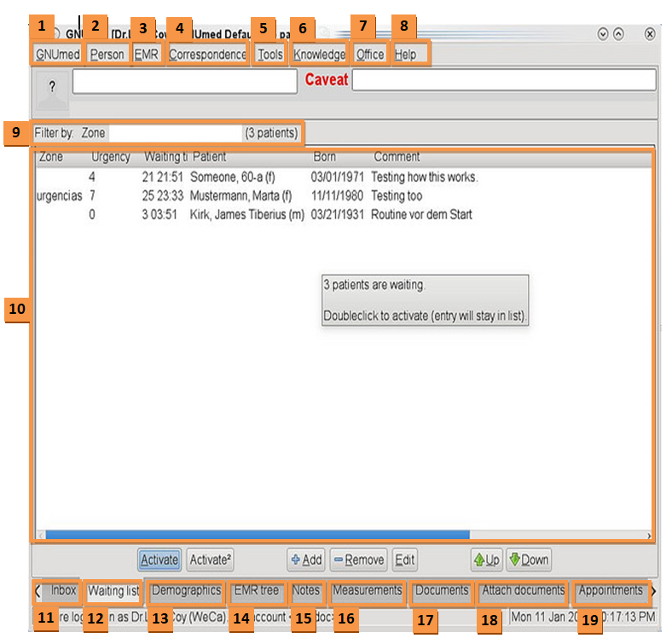This screenshot has width=672, height=644.
Task: Move patient Up with green arrow
Action: point(486,560)
